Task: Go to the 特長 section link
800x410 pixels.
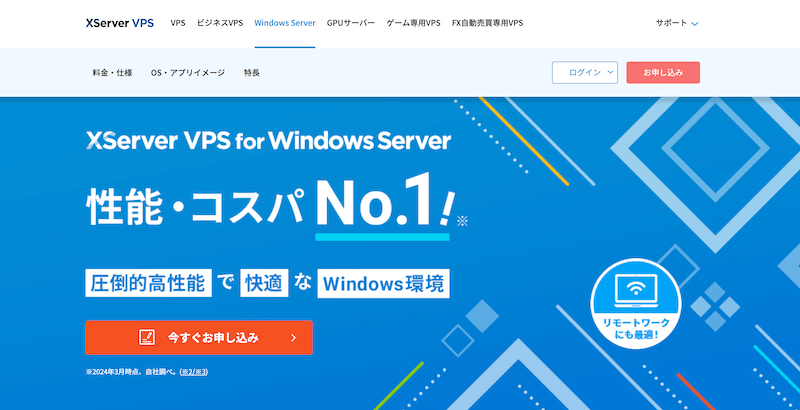Action: point(252,72)
